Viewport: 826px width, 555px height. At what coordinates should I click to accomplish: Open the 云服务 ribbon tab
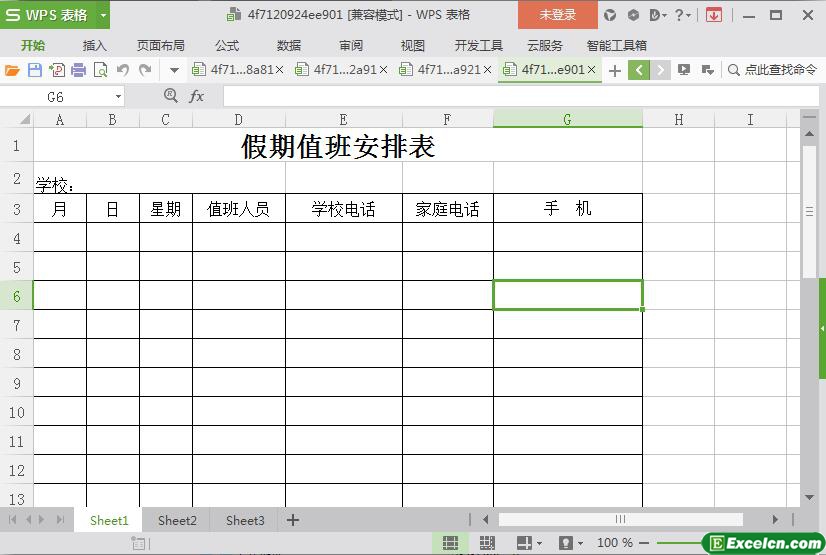click(545, 45)
